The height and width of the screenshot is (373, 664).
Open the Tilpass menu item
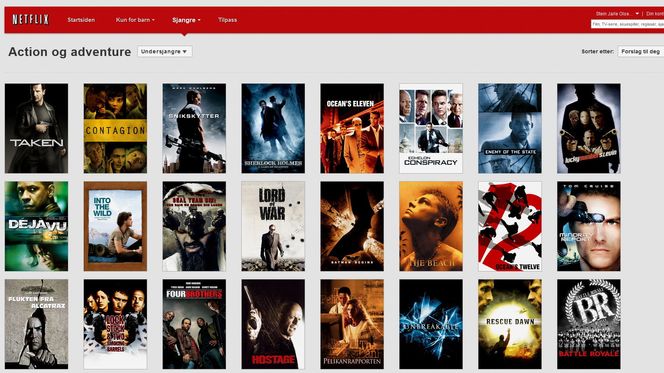pyautogui.click(x=227, y=20)
